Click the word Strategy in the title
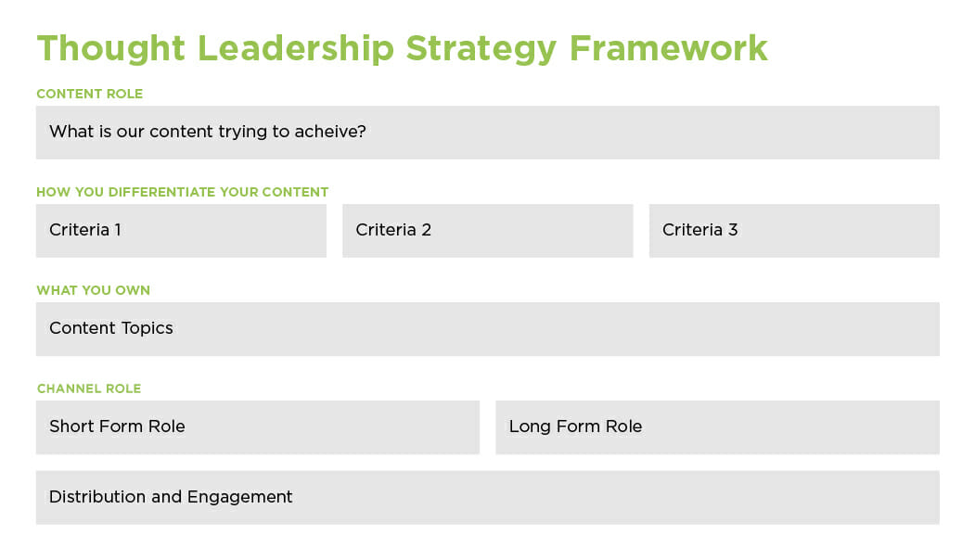The height and width of the screenshot is (560, 975). (481, 49)
